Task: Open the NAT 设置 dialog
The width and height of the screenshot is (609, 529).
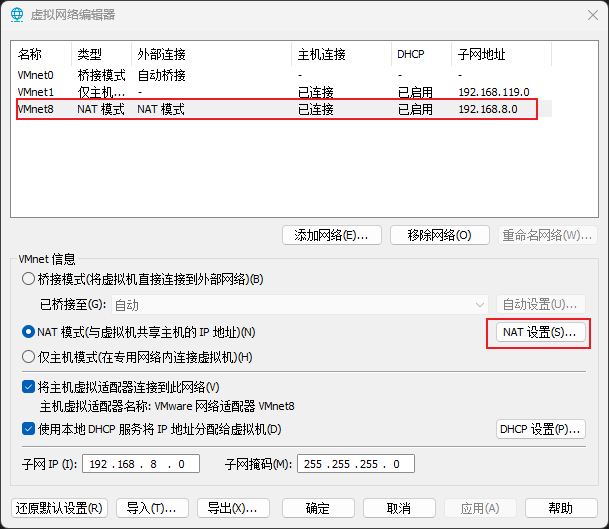Action: pos(539,332)
